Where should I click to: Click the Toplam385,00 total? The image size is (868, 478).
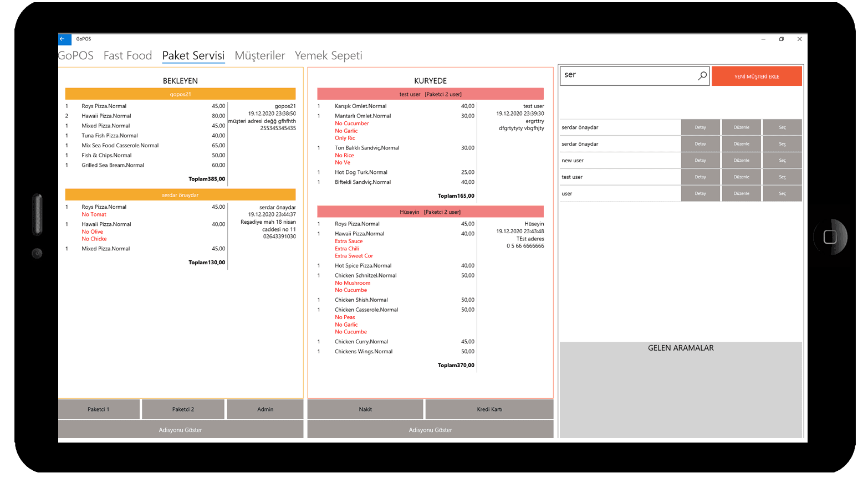click(207, 179)
